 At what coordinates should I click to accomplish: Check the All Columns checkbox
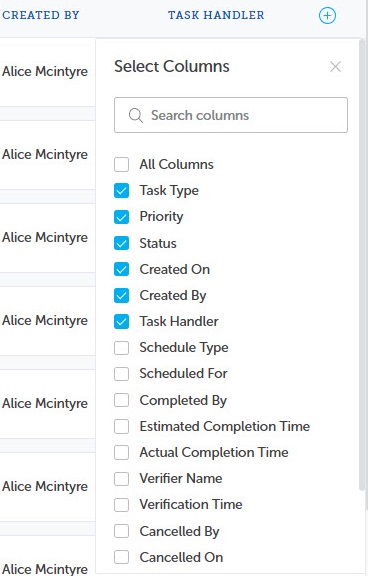122,165
